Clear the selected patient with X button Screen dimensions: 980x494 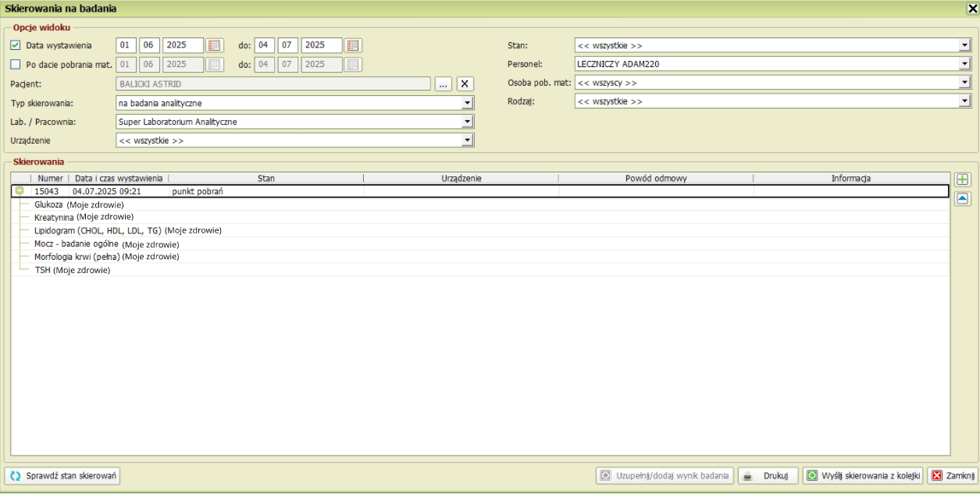[x=465, y=84]
